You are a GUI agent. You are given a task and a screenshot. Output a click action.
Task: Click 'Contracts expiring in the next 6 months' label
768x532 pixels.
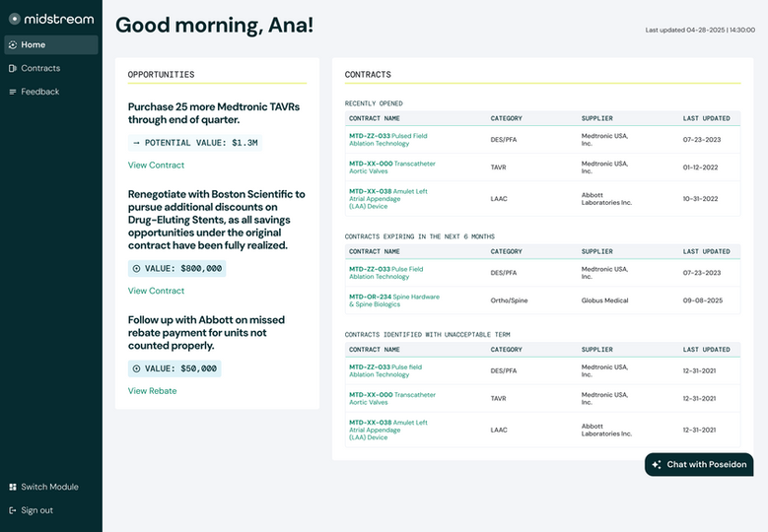coord(420,236)
